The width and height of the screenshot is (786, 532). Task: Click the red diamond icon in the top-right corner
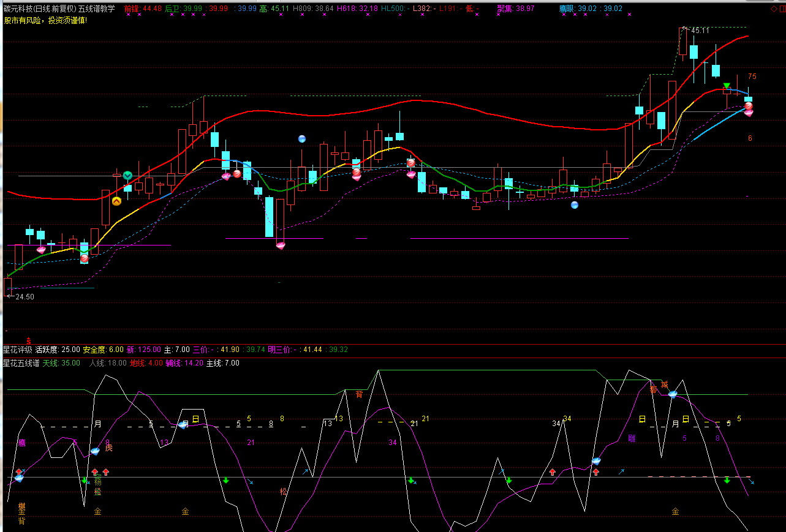coord(773,9)
